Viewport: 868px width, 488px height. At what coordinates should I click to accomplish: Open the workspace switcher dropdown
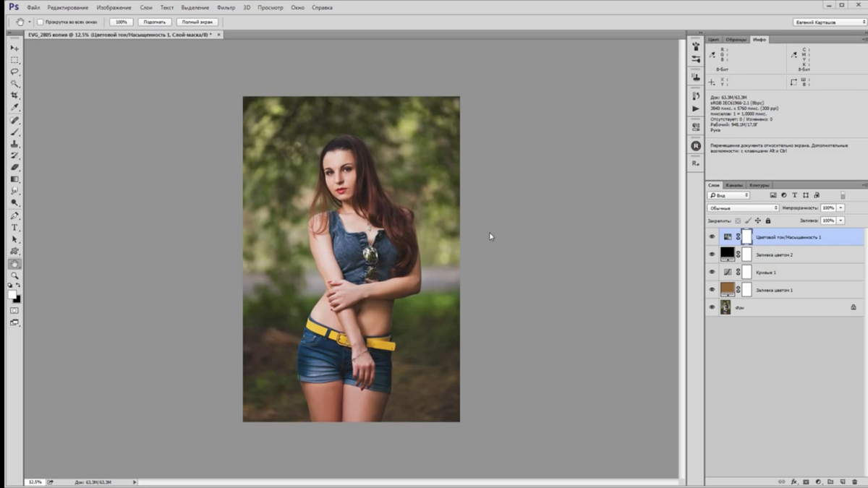tap(829, 22)
